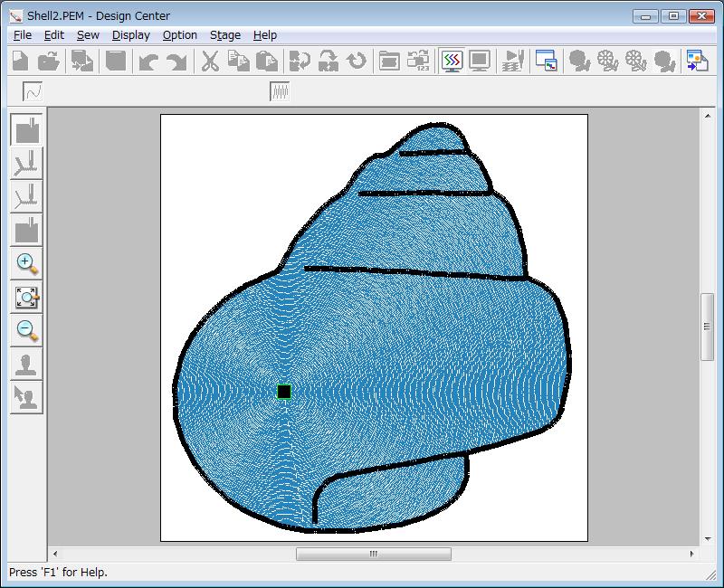This screenshot has width=724, height=588.
Task: Click the Save disk icon
Action: point(116,61)
